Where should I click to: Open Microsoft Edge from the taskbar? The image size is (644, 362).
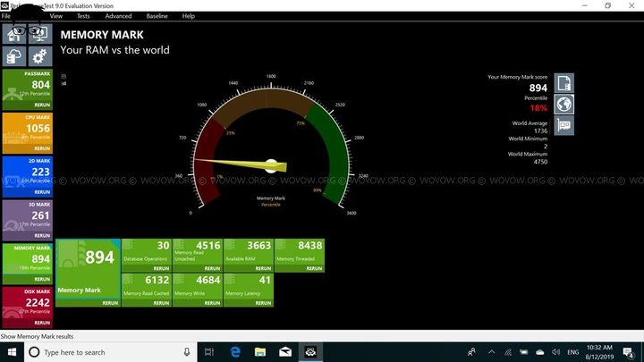(236, 352)
